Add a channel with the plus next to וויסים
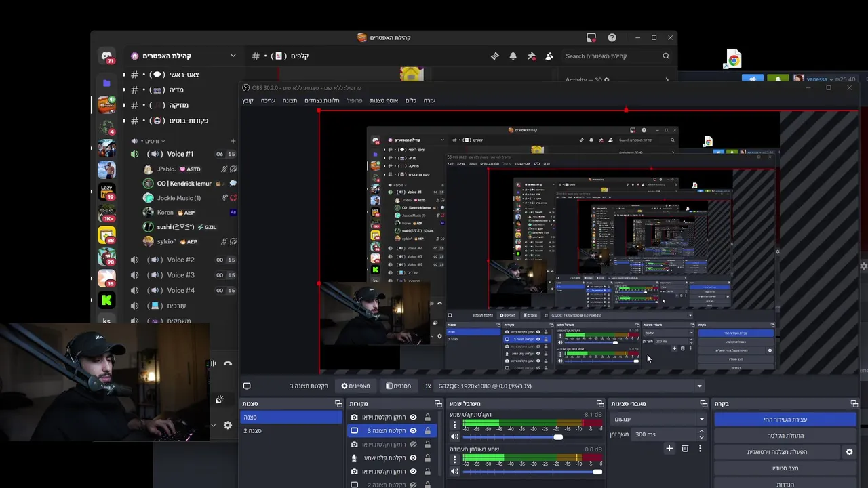The image size is (868, 488). tap(233, 141)
